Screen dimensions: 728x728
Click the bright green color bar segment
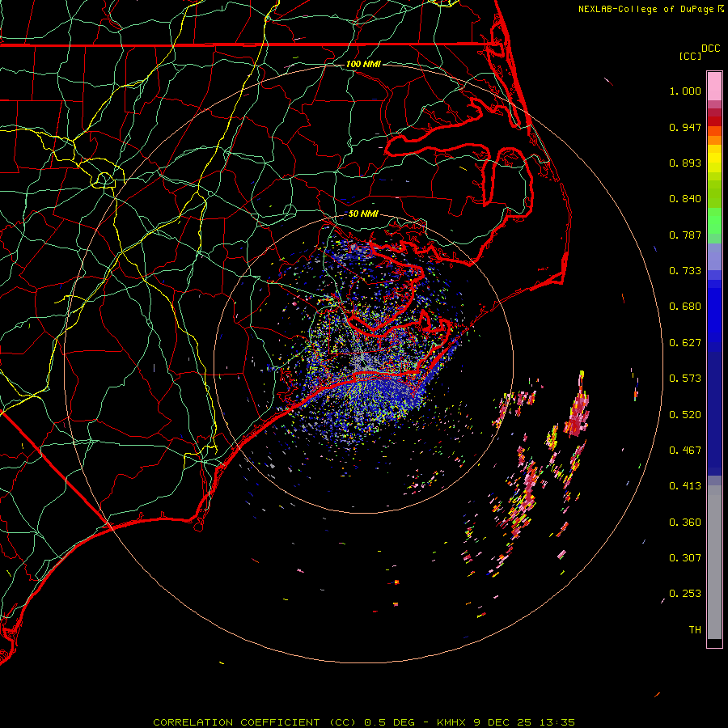point(714,221)
